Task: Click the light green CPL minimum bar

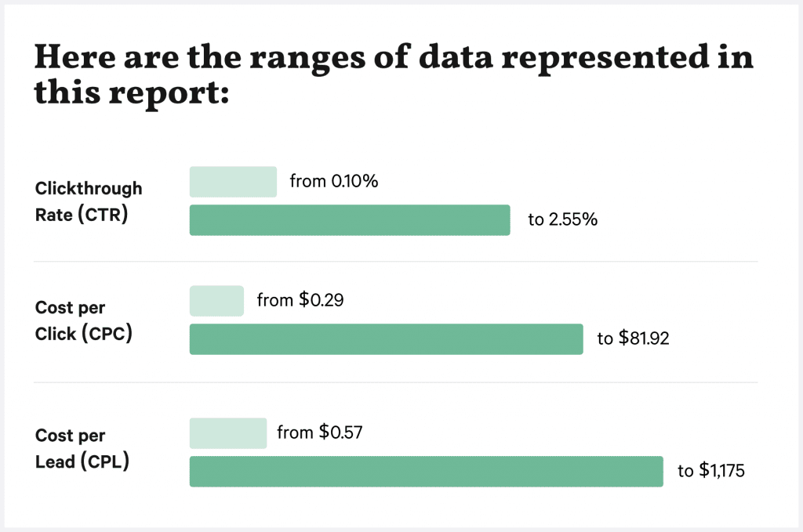Action: point(227,433)
